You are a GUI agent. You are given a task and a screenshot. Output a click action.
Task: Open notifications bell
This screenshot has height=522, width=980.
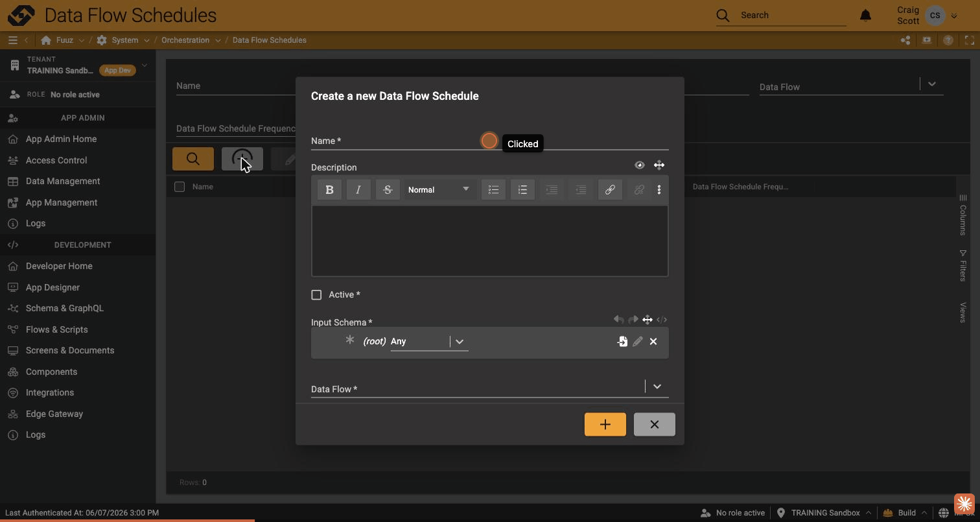click(865, 16)
